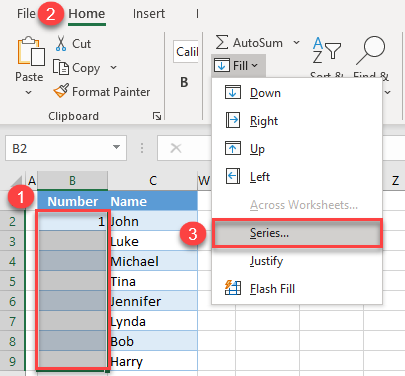This screenshot has height=376, width=405.
Task: Open the Clipboard dialog launcher
Action: coord(157,116)
